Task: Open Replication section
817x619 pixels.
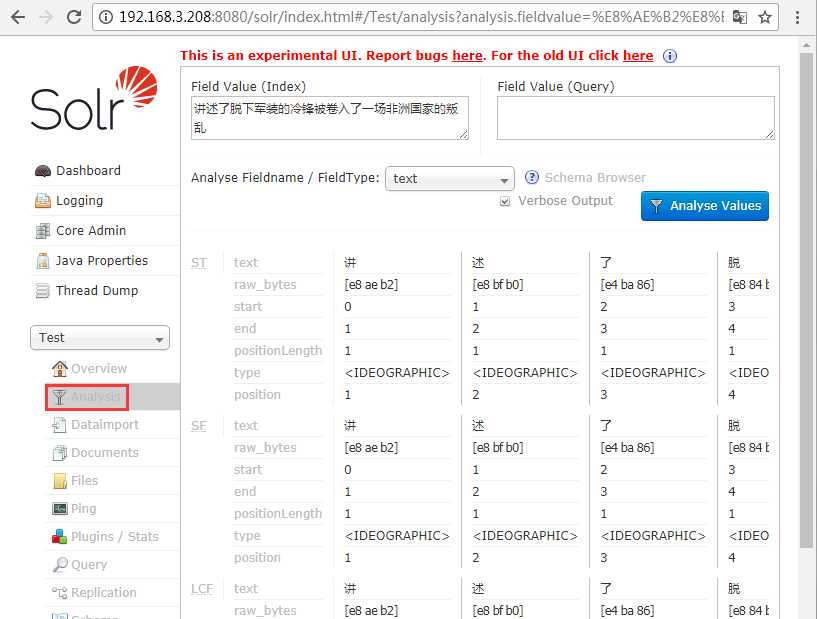Action: pos(104,592)
